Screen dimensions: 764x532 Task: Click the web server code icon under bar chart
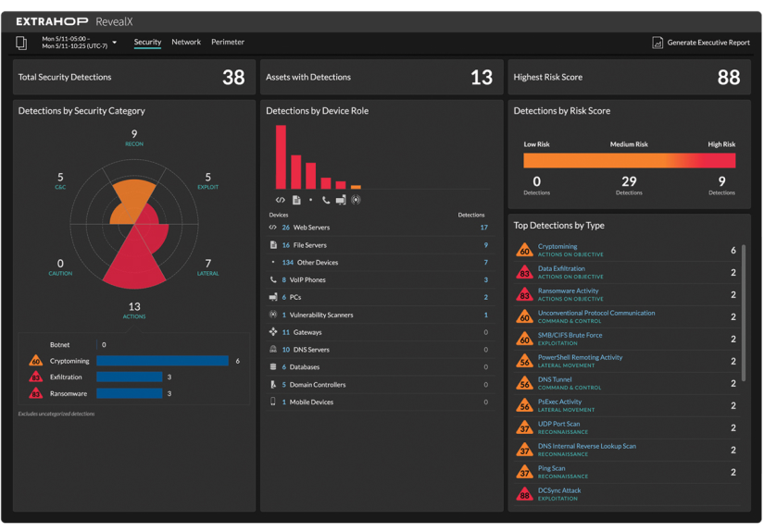(x=281, y=200)
